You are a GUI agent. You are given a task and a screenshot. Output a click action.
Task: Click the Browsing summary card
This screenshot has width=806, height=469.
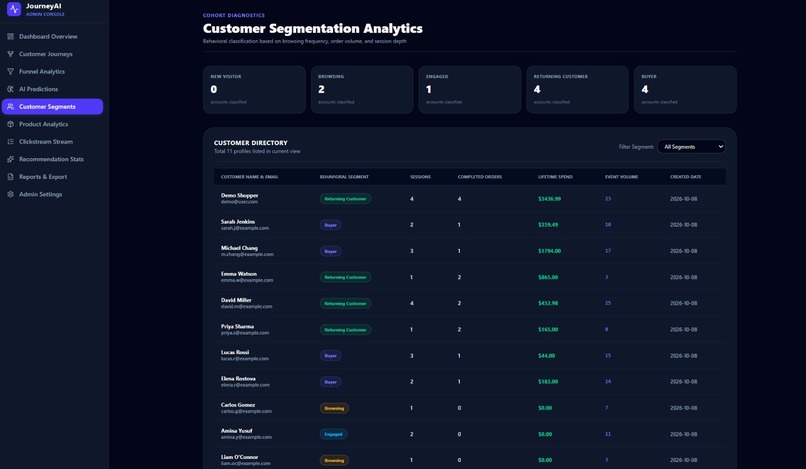coord(362,89)
